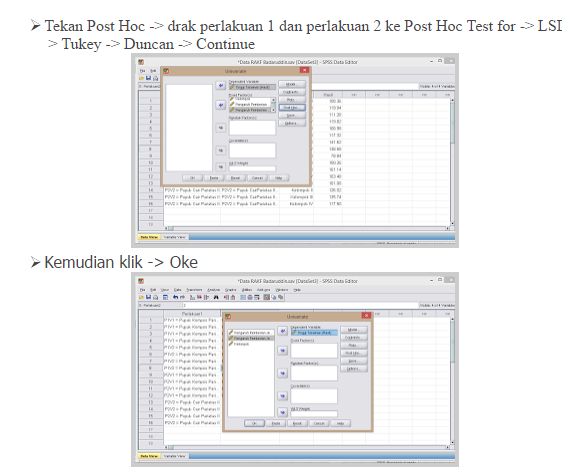Image resolution: width=562 pixels, height=469 pixels.
Task: Click the Cancel button in the upper Univariate dialog
Action: [x=257, y=178]
